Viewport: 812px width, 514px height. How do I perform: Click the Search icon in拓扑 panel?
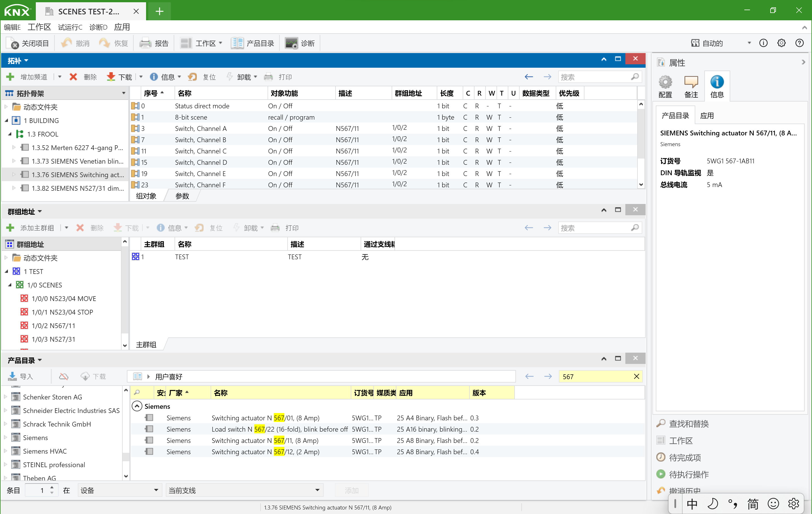(x=636, y=77)
